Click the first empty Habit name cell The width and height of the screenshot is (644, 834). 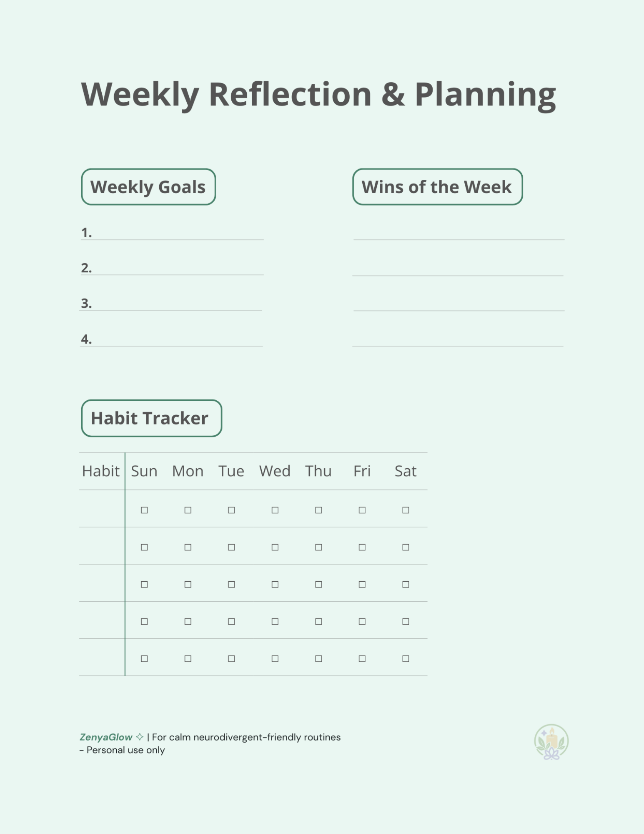(x=102, y=508)
